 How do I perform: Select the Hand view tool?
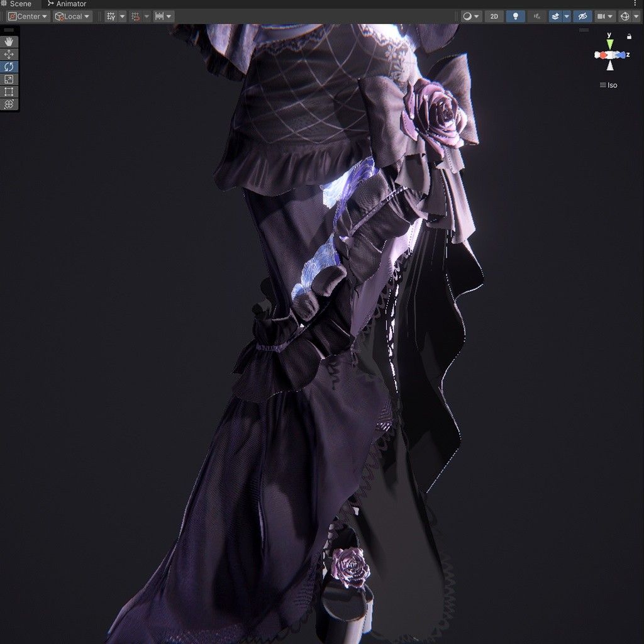9,42
